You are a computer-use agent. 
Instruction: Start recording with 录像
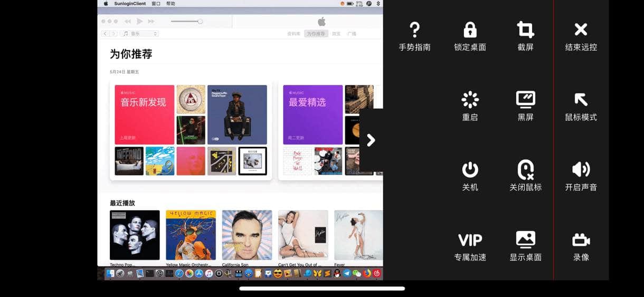tap(581, 246)
